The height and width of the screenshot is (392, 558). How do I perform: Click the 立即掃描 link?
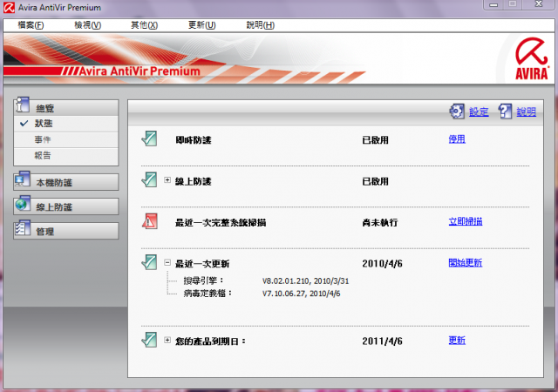466,221
